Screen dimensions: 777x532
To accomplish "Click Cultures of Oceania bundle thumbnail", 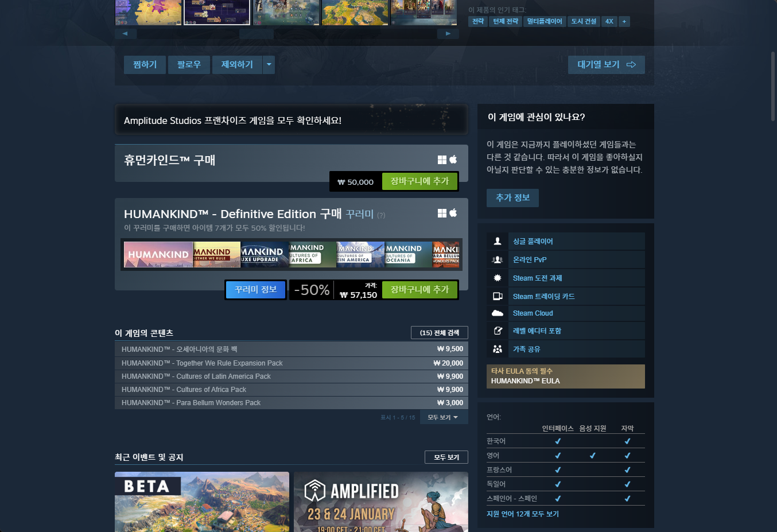I will pos(409,255).
